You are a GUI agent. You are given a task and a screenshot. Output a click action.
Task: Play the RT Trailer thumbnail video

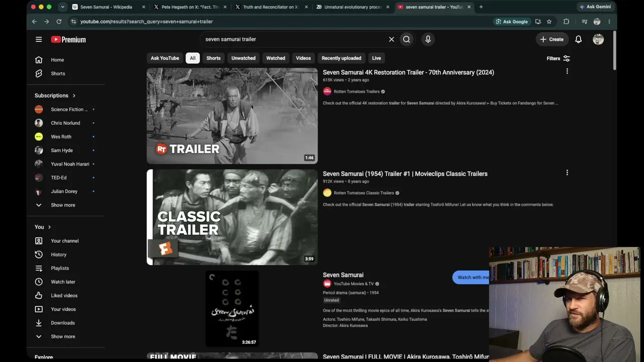pyautogui.click(x=232, y=116)
